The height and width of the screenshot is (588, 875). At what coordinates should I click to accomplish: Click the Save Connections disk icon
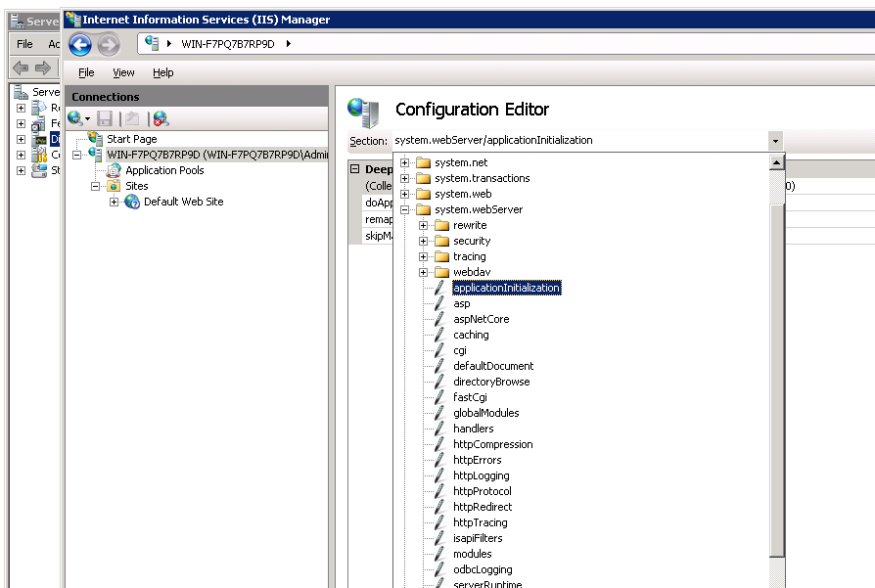tap(106, 118)
